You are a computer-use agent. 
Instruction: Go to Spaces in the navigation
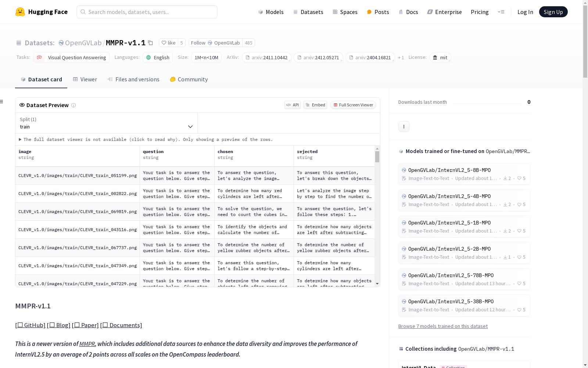[x=345, y=12]
